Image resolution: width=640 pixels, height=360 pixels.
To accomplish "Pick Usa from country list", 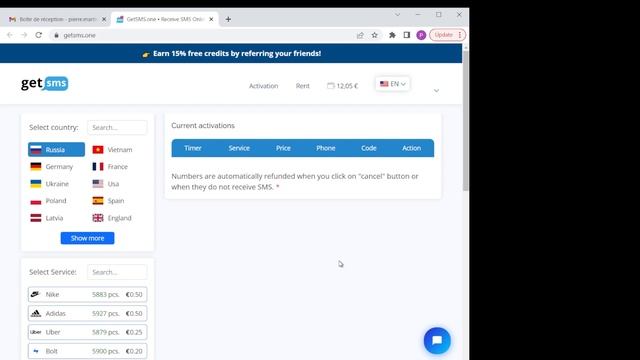I will point(106,184).
